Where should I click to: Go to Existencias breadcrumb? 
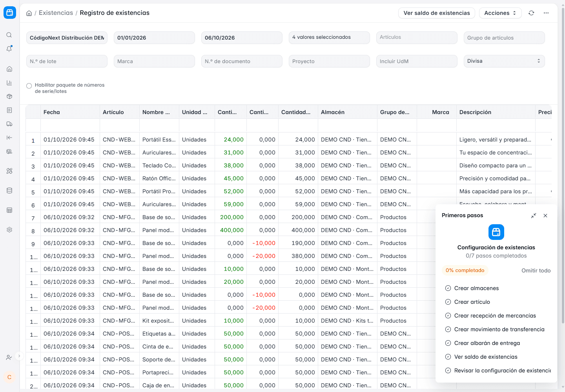[56, 13]
